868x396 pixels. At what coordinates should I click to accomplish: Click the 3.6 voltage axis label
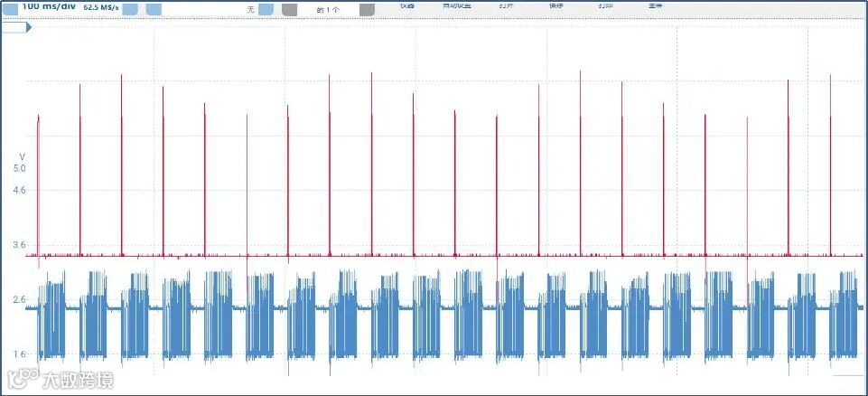click(19, 245)
